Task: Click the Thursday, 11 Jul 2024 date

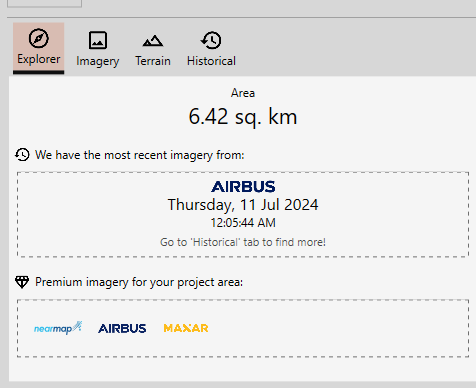Action: click(243, 205)
